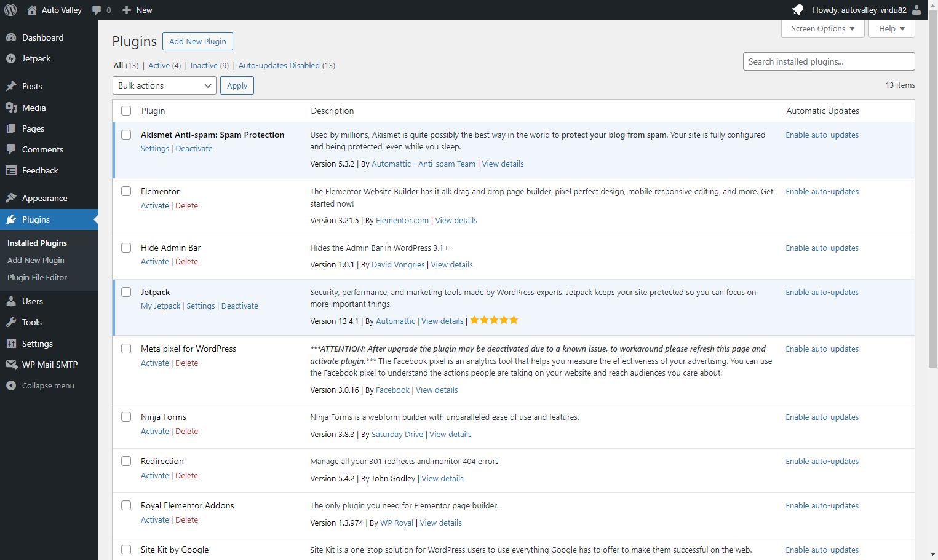Select the Elementor plugin checkbox
This screenshot has height=560, width=938.
click(x=126, y=191)
